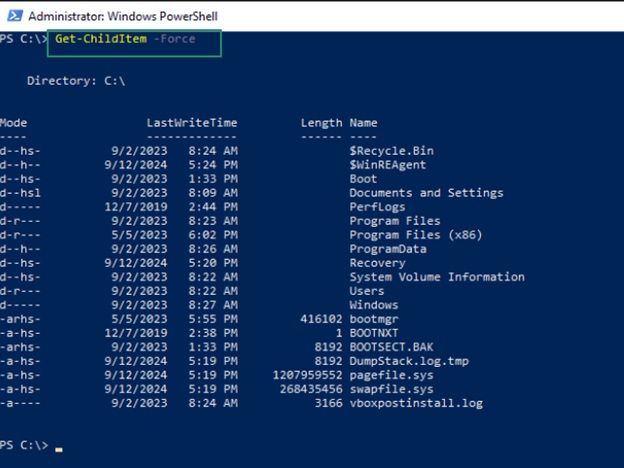
Task: Click the Mode column header
Action: pos(14,123)
